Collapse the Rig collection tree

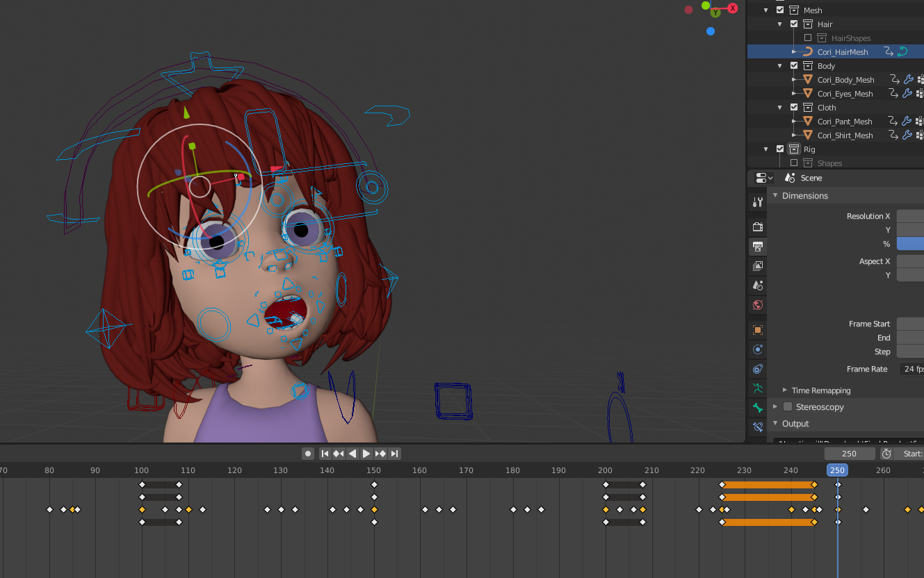pos(766,149)
